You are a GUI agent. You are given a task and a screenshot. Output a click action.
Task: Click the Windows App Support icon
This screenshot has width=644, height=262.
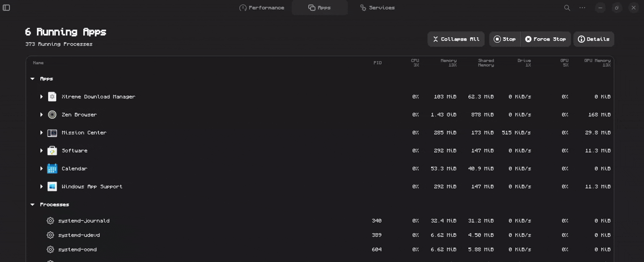click(52, 187)
